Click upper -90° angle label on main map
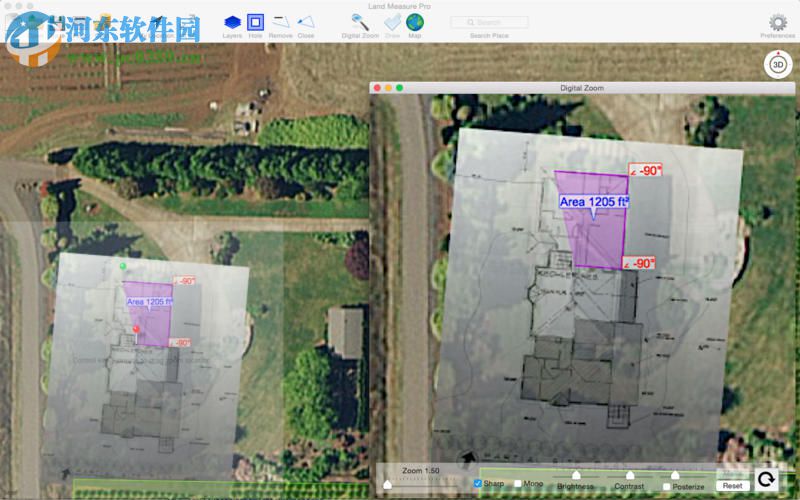 pyautogui.click(x=184, y=281)
